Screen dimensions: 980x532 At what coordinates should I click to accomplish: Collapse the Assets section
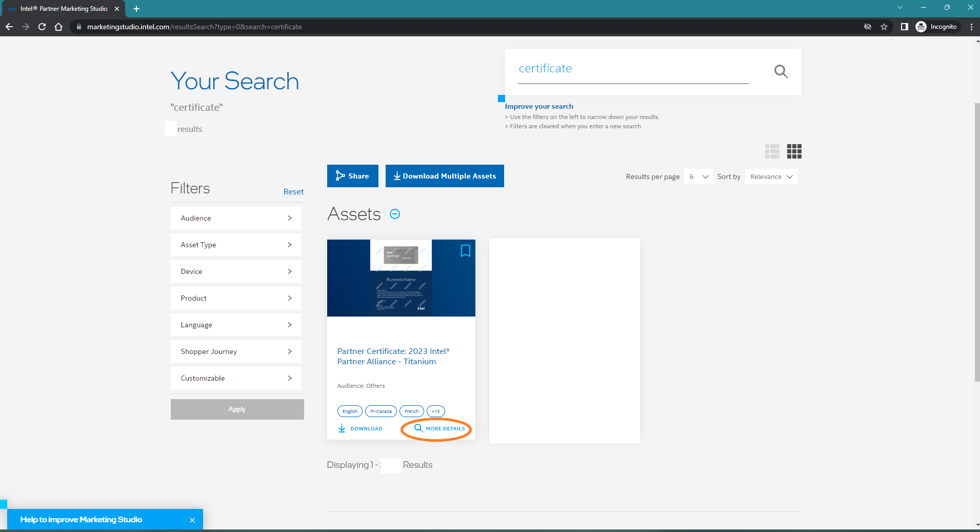pyautogui.click(x=395, y=214)
